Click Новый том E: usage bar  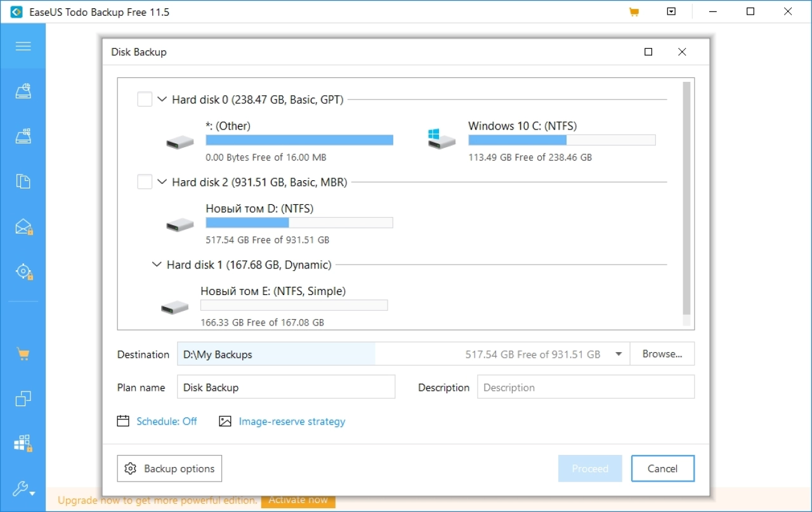click(294, 305)
